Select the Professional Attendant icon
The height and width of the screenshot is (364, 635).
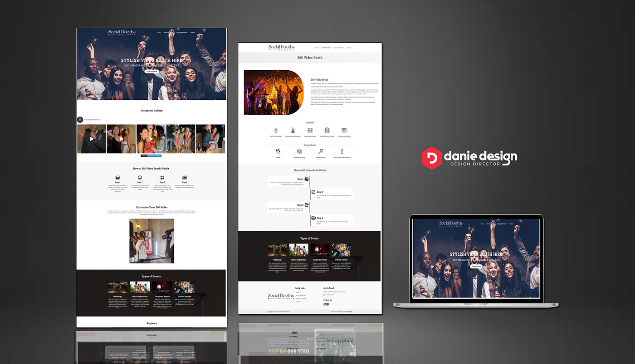pyautogui.click(x=293, y=130)
